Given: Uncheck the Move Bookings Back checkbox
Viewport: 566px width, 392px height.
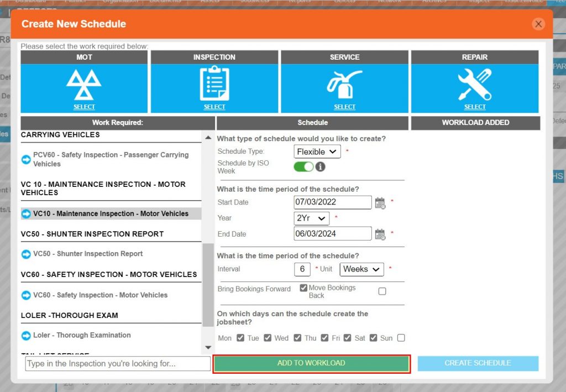Looking at the screenshot, I should 303,286.
